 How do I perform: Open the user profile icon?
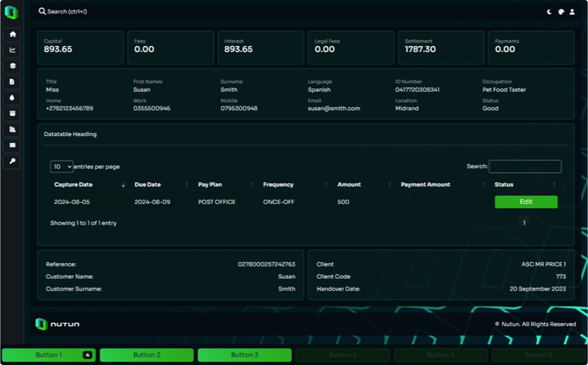(x=572, y=12)
